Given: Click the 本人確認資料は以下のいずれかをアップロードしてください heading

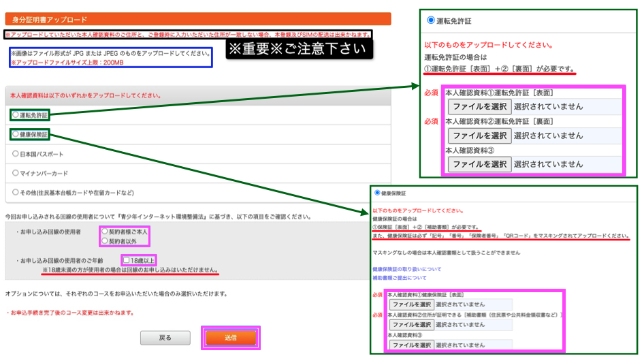Looking at the screenshot, I should (x=85, y=95).
